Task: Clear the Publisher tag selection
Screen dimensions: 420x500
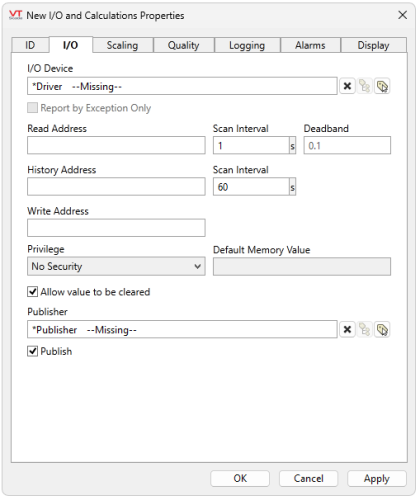Action: click(347, 330)
